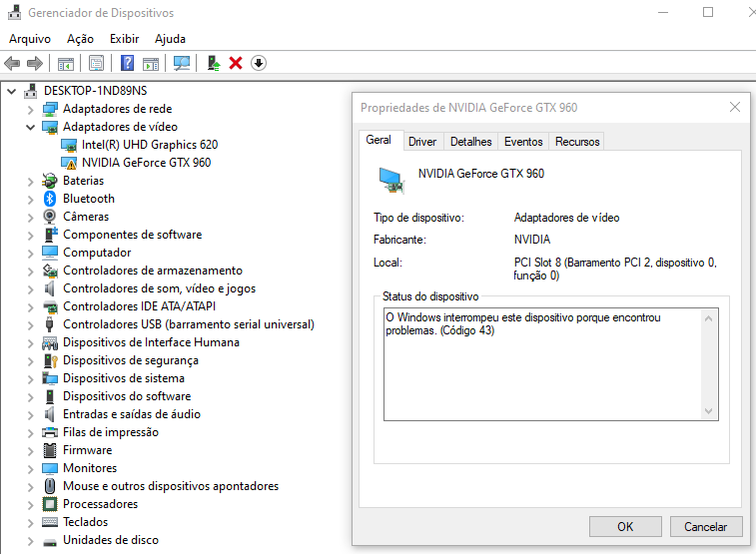Viewport: 756px width, 554px height.
Task: Expand Controladores de armazenamento
Action: point(30,272)
